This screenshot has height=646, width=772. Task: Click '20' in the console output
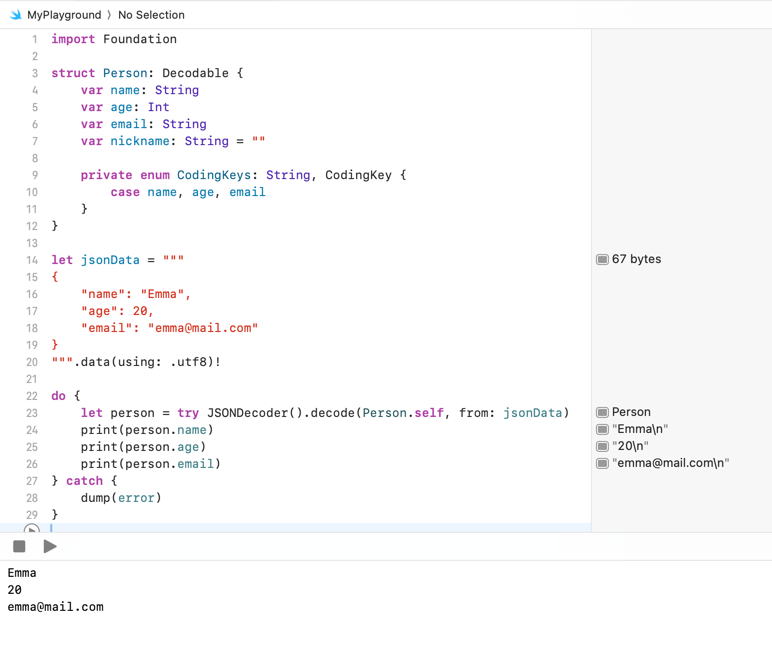click(15, 590)
